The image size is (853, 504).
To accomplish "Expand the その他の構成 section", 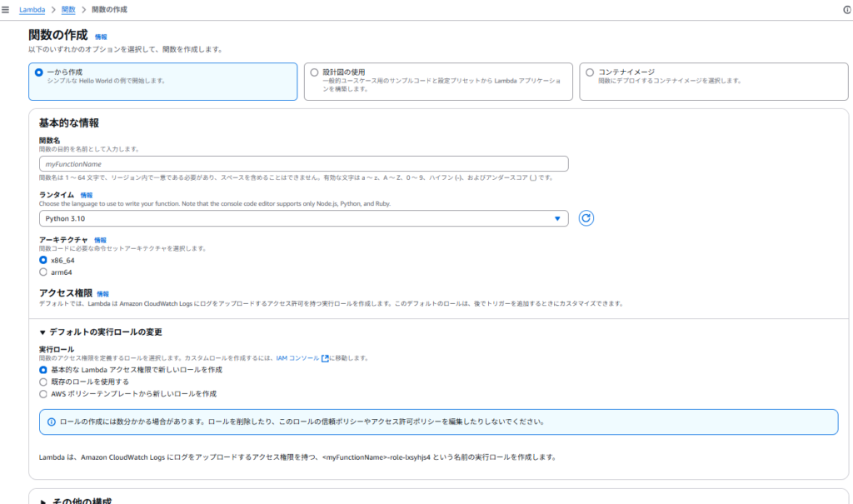I will point(43,501).
